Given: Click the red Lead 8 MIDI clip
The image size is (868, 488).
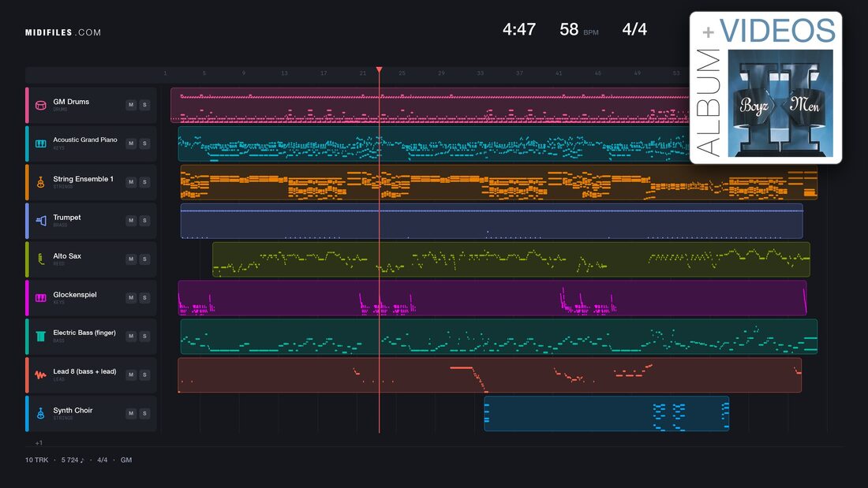Looking at the screenshot, I should pos(489,374).
